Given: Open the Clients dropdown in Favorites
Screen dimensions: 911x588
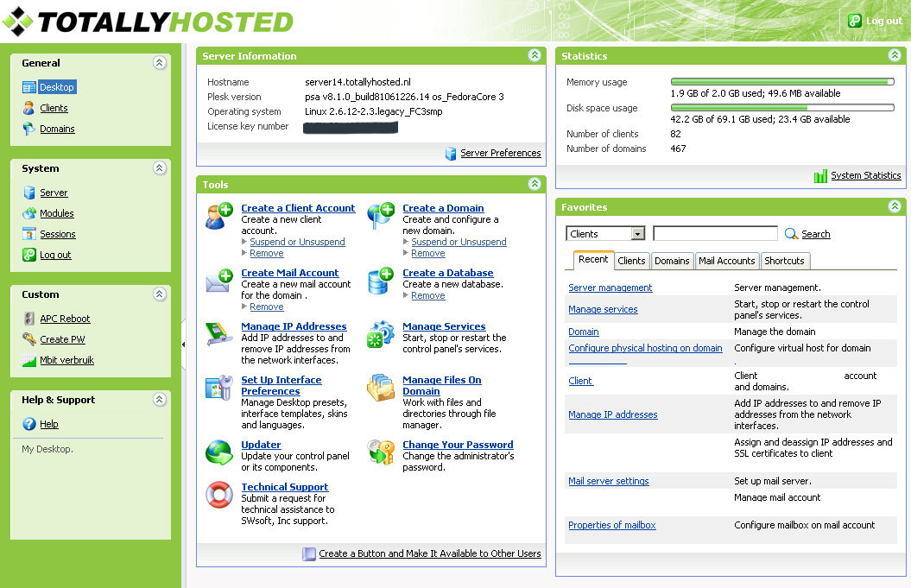Looking at the screenshot, I should [637, 234].
